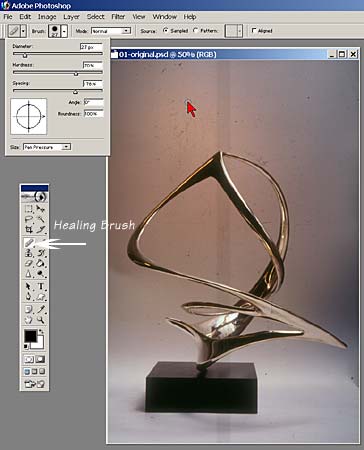Click the Diameter value field
The width and height of the screenshot is (364, 450).
91,47
